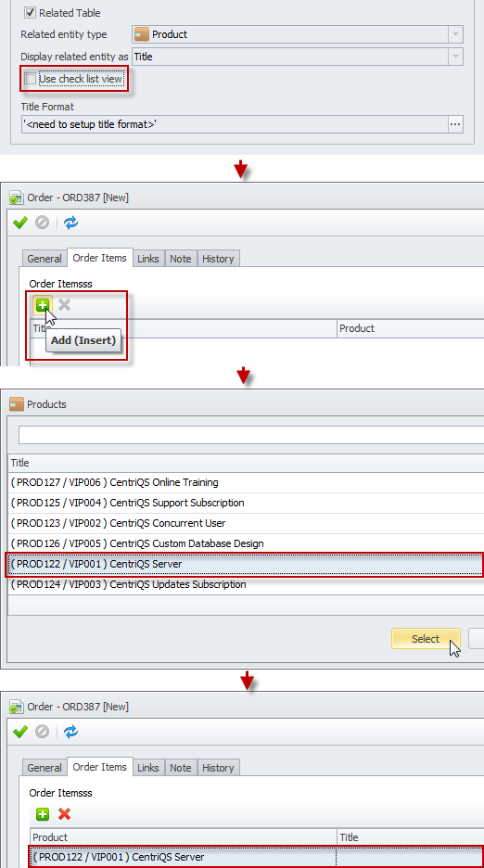Switch to the Links tab in the first Order window
The image size is (484, 868).
point(147,259)
